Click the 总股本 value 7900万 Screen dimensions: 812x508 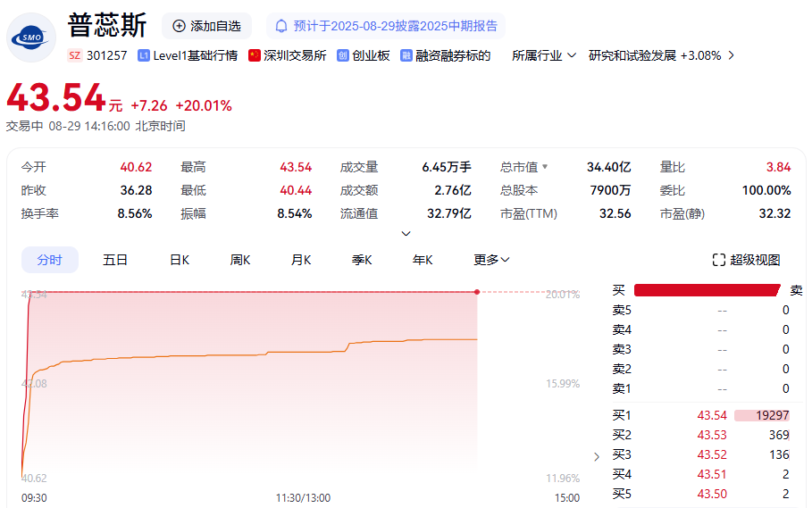pyautogui.click(x=610, y=190)
